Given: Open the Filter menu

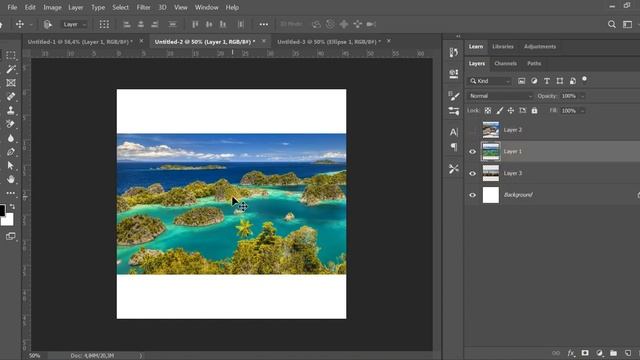Looking at the screenshot, I should [x=143, y=7].
